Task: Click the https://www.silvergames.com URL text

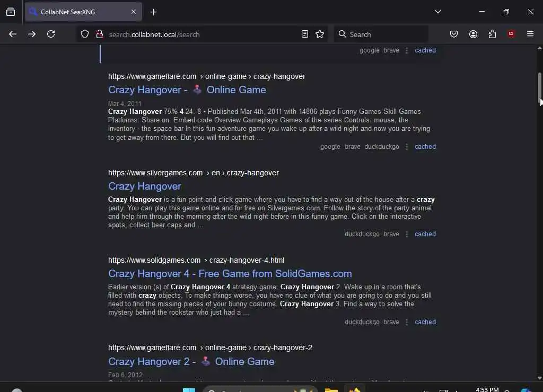Action: [x=155, y=173]
